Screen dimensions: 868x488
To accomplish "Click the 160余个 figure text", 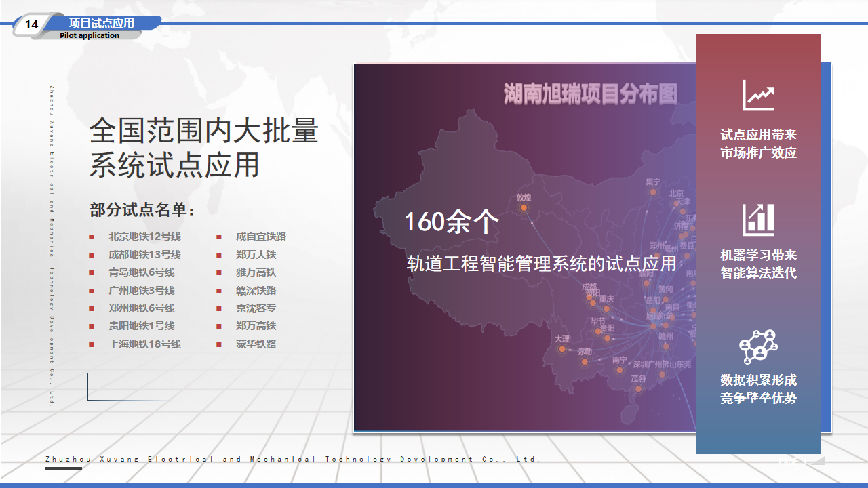I will pyautogui.click(x=452, y=222).
